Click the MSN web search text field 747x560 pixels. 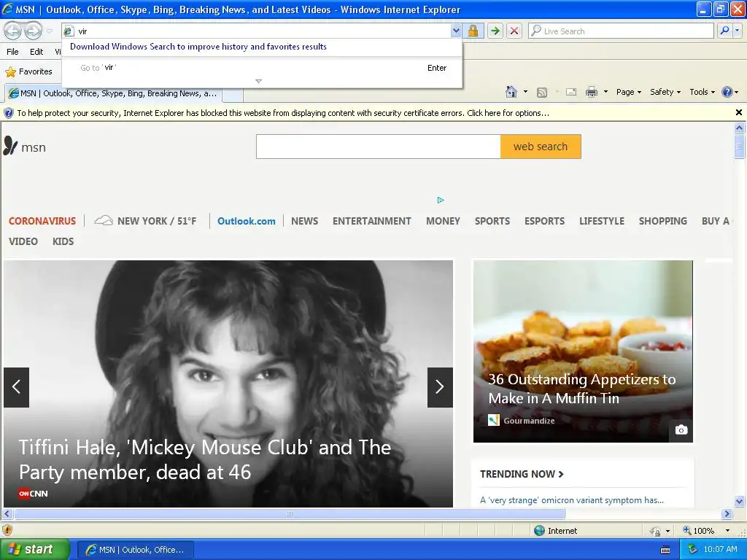(x=379, y=147)
